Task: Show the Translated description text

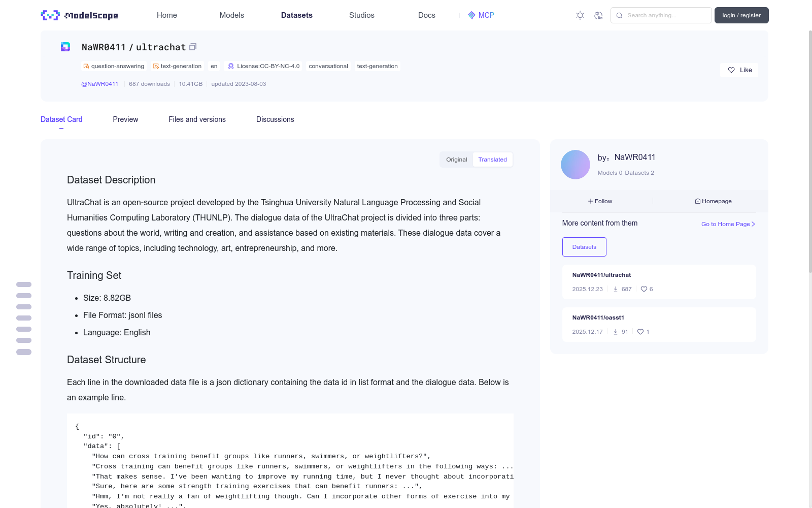Action: 492,160
